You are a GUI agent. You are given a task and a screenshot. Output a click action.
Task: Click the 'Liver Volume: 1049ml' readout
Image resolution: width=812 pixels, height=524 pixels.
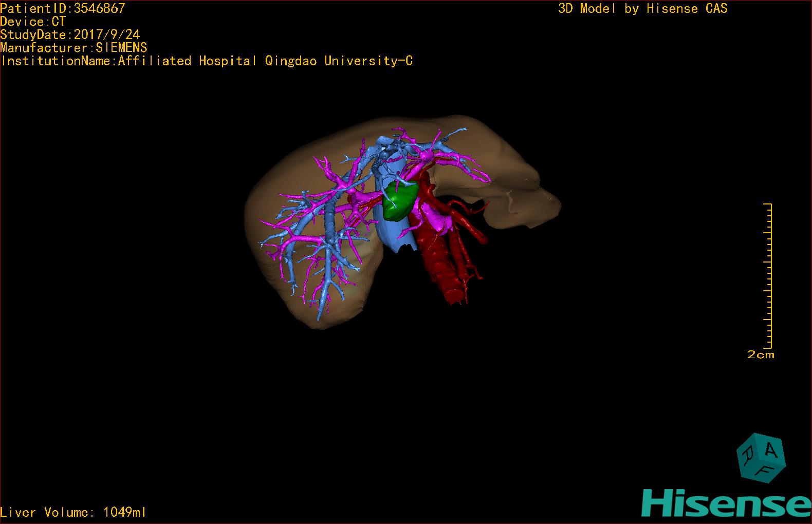(73, 512)
